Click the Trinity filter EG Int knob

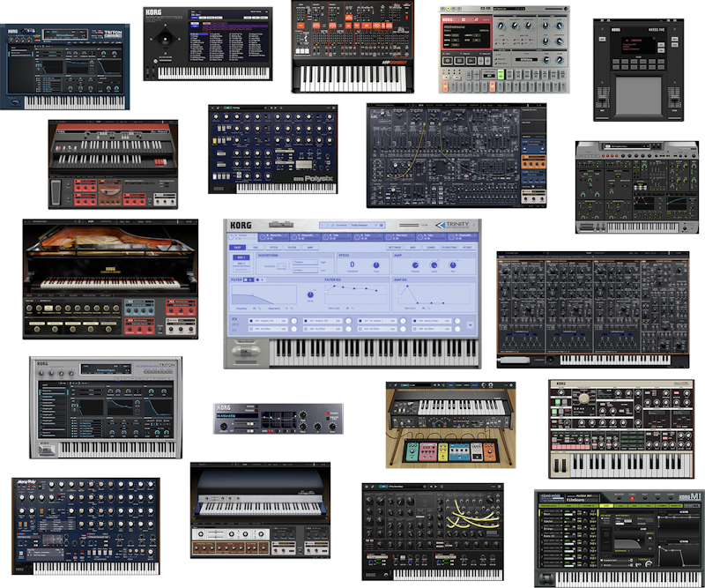pyautogui.click(x=310, y=296)
